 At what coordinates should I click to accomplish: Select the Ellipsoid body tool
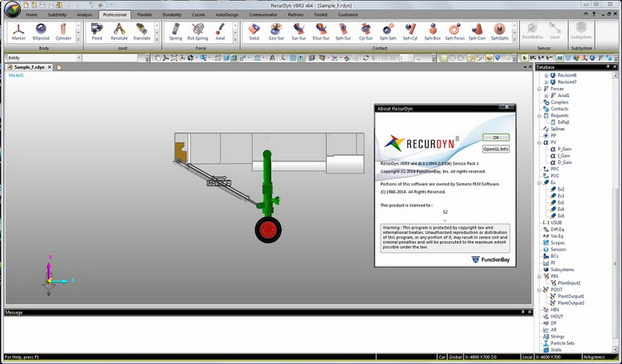[41, 32]
